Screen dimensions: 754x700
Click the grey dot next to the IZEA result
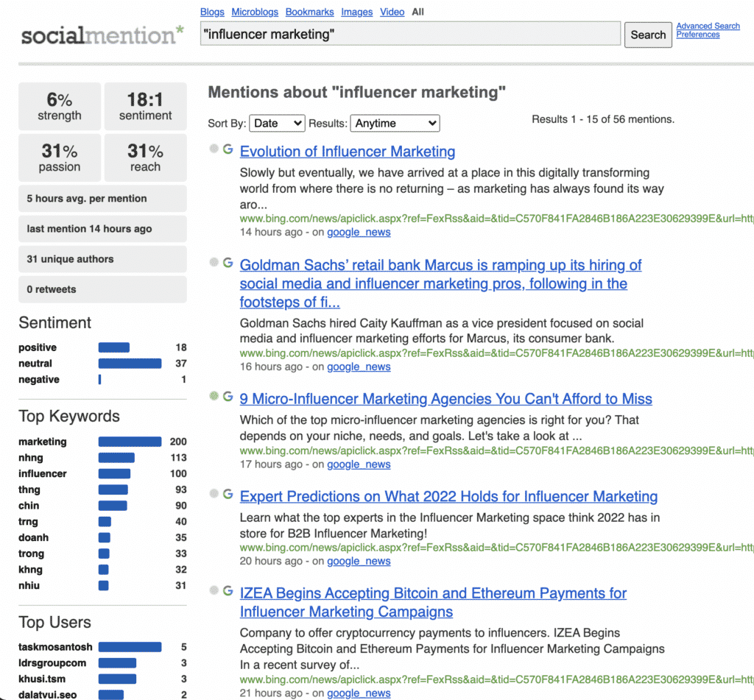click(x=214, y=592)
